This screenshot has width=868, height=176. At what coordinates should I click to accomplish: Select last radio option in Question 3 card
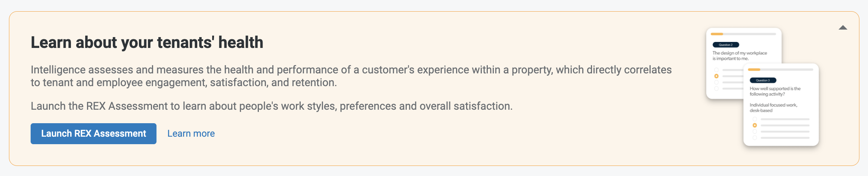tap(754, 138)
